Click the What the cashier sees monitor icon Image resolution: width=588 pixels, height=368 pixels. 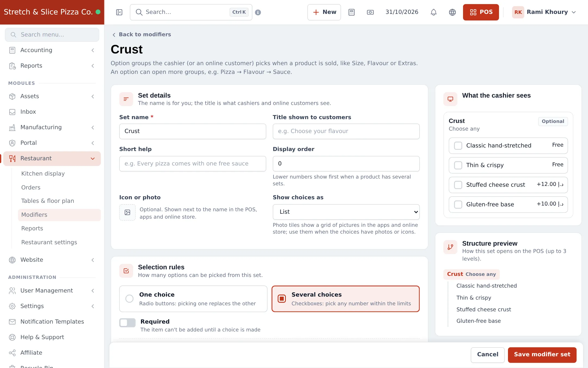click(450, 99)
